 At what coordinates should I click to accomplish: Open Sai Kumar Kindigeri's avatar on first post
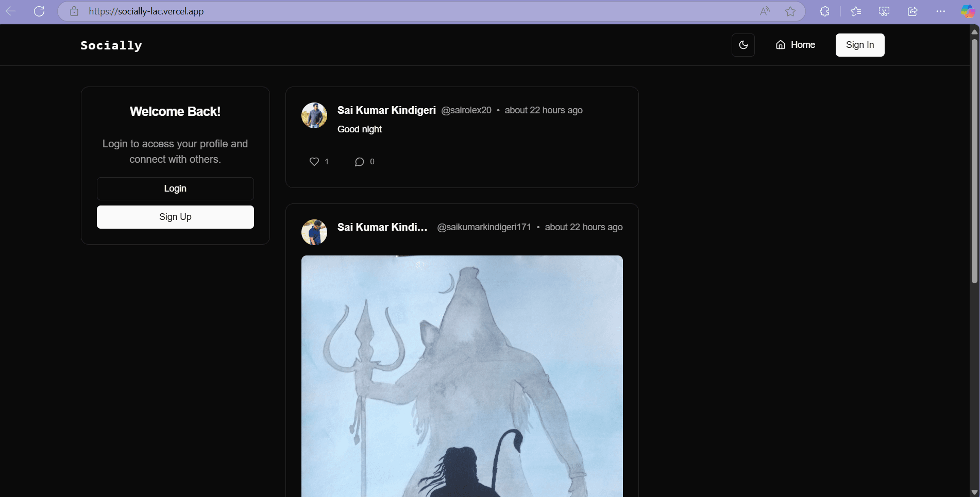click(314, 115)
